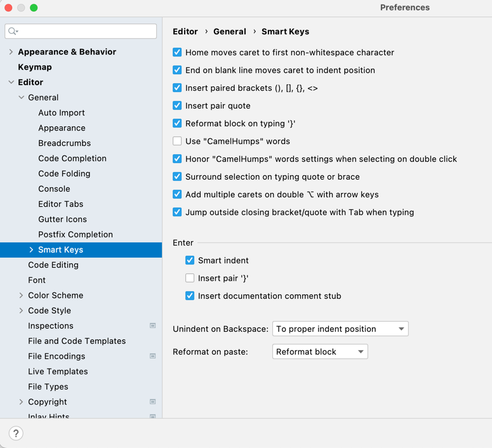The image size is (492, 448).
Task: Select the Smart Keys tree item
Action: (81, 250)
